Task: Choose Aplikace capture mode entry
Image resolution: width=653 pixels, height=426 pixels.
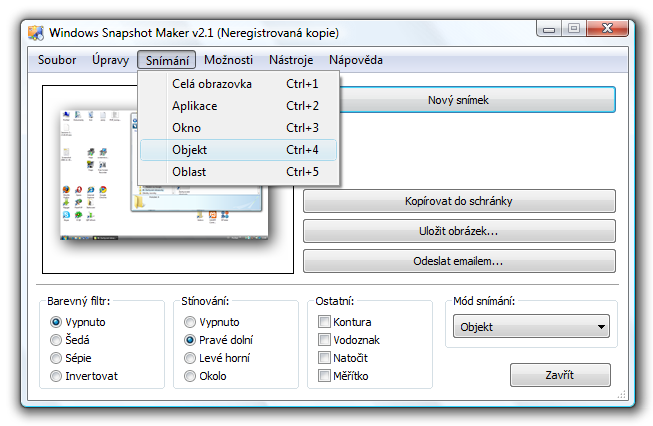Action: click(x=238, y=106)
